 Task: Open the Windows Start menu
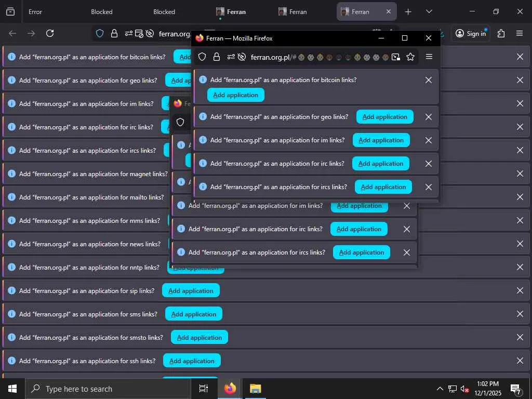click(x=12, y=389)
